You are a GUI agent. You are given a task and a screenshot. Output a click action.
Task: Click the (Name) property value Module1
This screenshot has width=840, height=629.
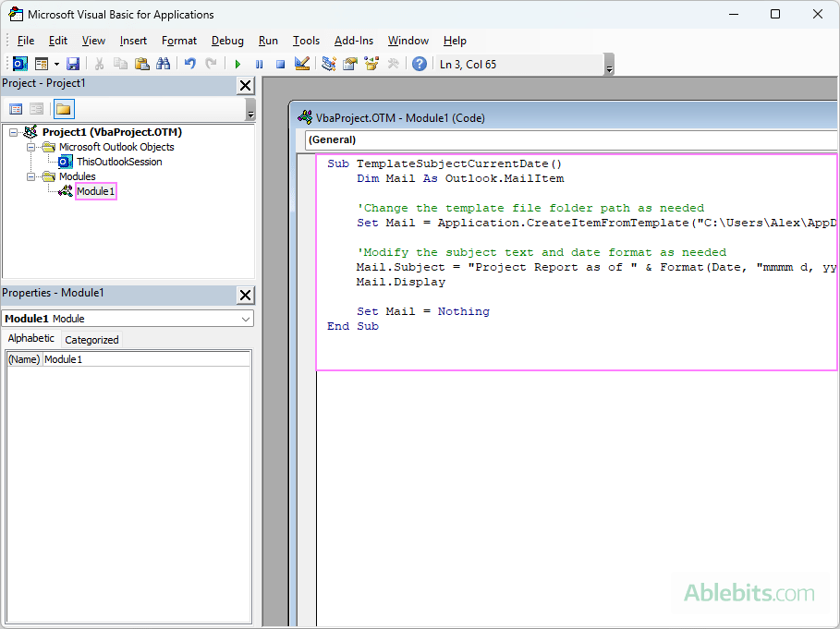coord(146,359)
